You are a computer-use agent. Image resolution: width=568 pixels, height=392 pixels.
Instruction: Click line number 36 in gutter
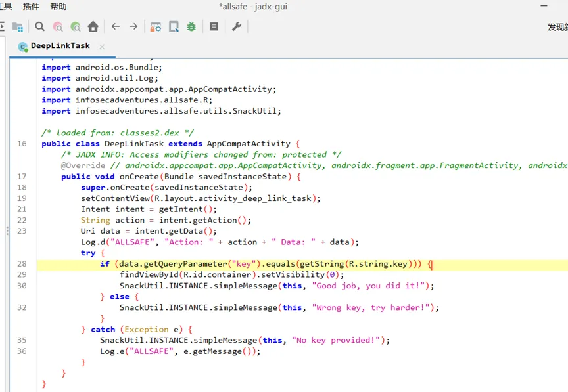pos(22,351)
